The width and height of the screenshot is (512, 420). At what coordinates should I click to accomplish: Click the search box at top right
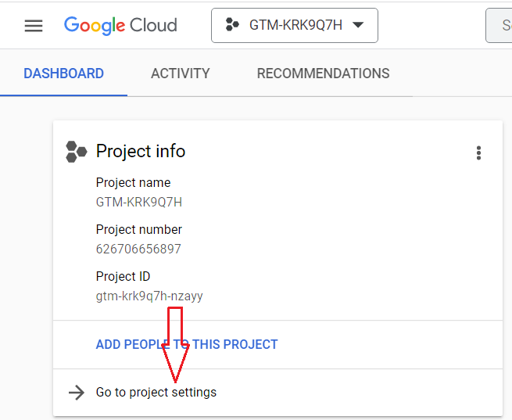coord(499,26)
